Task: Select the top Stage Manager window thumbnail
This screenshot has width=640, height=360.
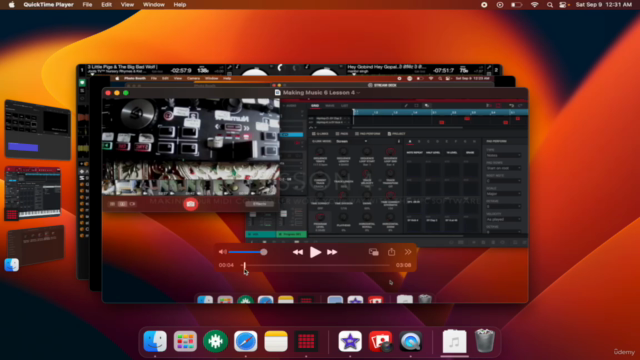Action: (x=38, y=129)
